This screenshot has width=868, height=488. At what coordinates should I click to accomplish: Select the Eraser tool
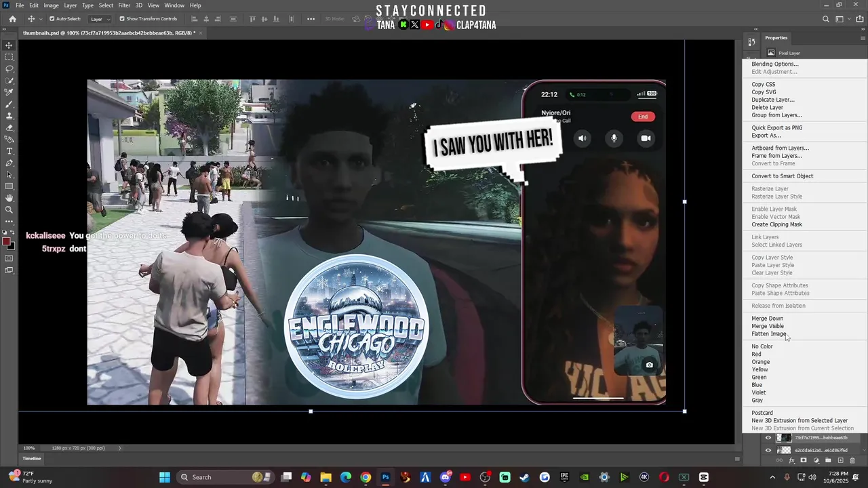pyautogui.click(x=9, y=127)
